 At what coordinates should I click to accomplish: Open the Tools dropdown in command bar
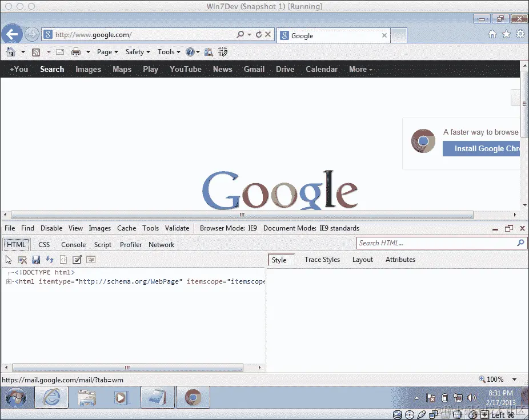click(x=169, y=52)
